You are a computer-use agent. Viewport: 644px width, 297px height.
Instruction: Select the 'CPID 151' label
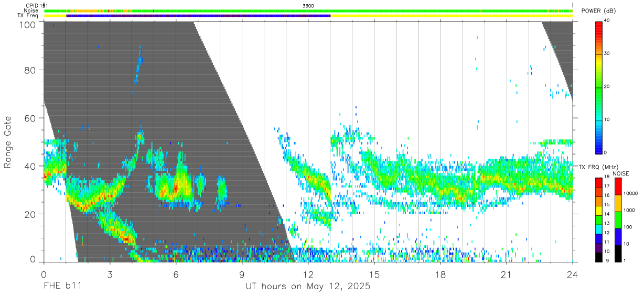click(36, 6)
